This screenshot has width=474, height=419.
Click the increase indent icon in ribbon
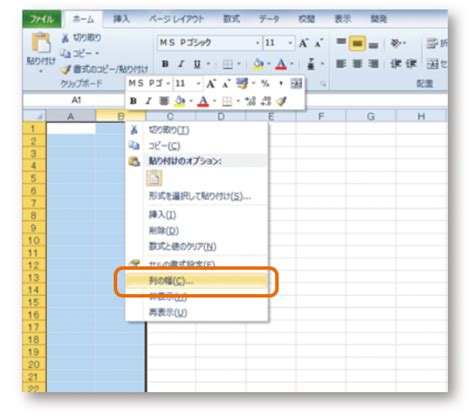coord(412,63)
